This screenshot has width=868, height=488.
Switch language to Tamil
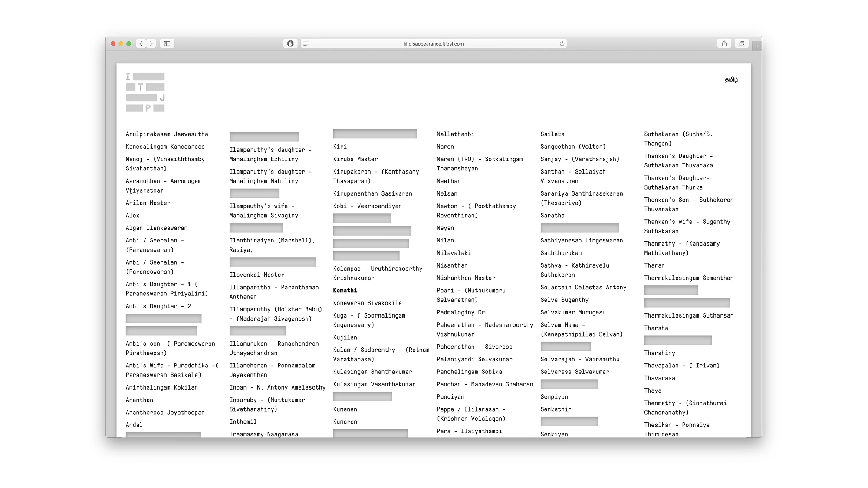[x=731, y=80]
